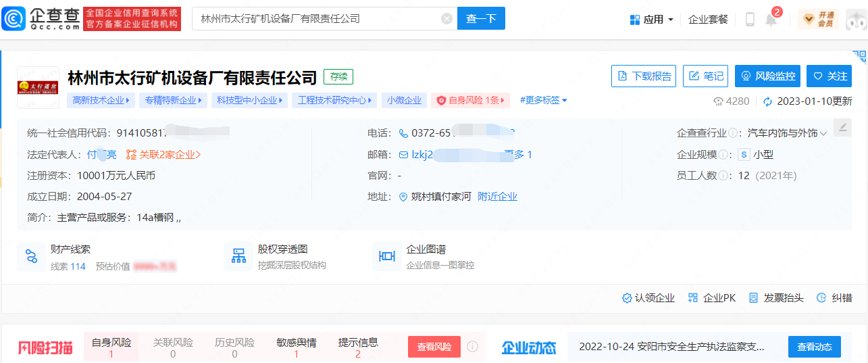
Task: Click the phone icon beside 电话
Action: 404,134
